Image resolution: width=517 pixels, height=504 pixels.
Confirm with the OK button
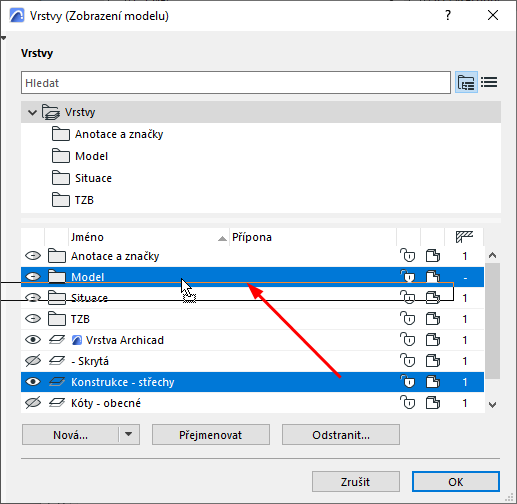tap(456, 482)
